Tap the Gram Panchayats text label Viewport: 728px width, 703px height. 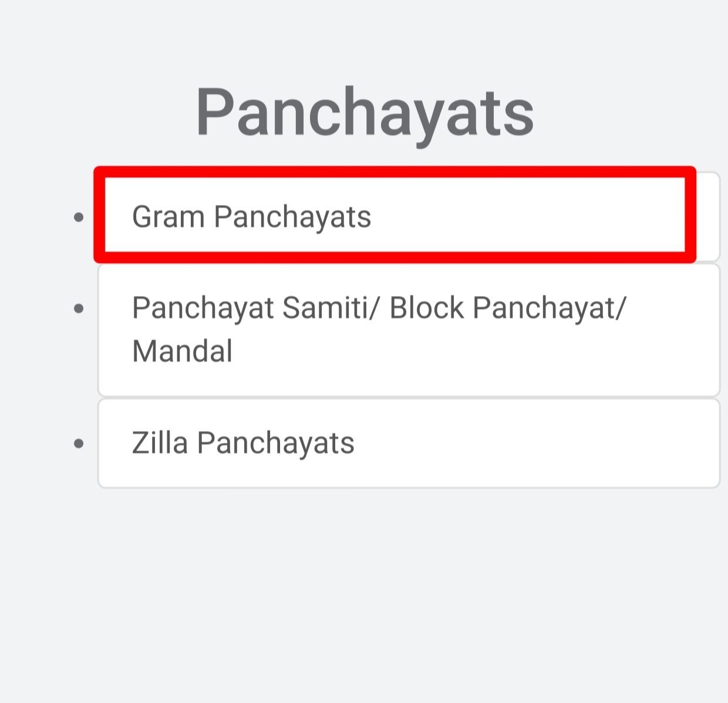pos(252,217)
